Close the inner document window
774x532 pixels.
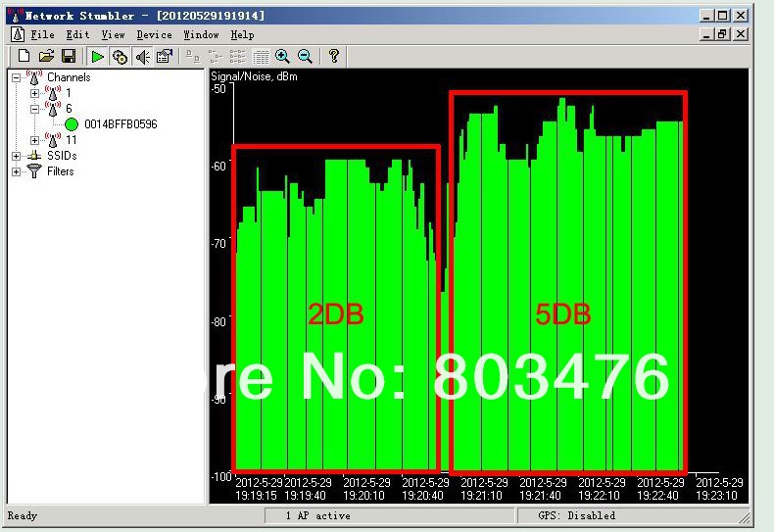tap(741, 34)
